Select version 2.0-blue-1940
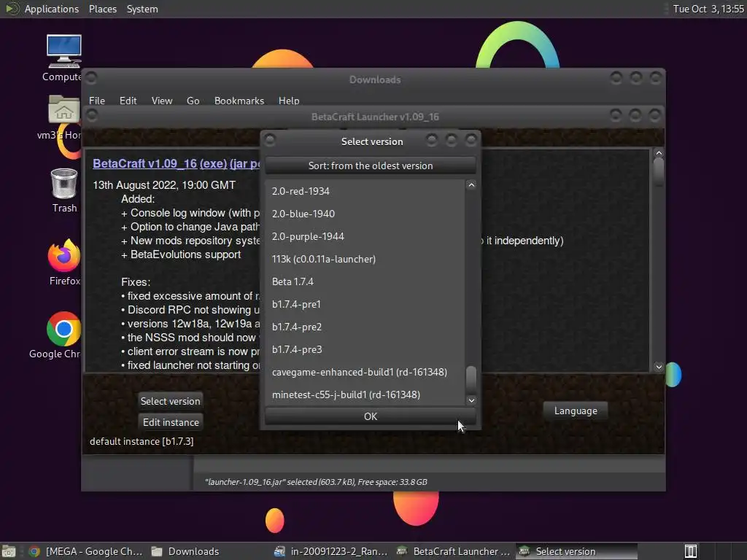 [365, 214]
